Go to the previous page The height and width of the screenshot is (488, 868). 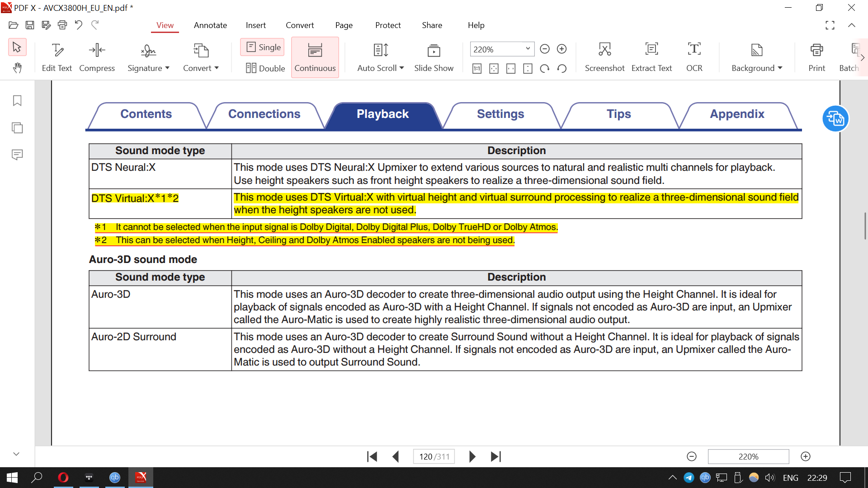pos(396,457)
